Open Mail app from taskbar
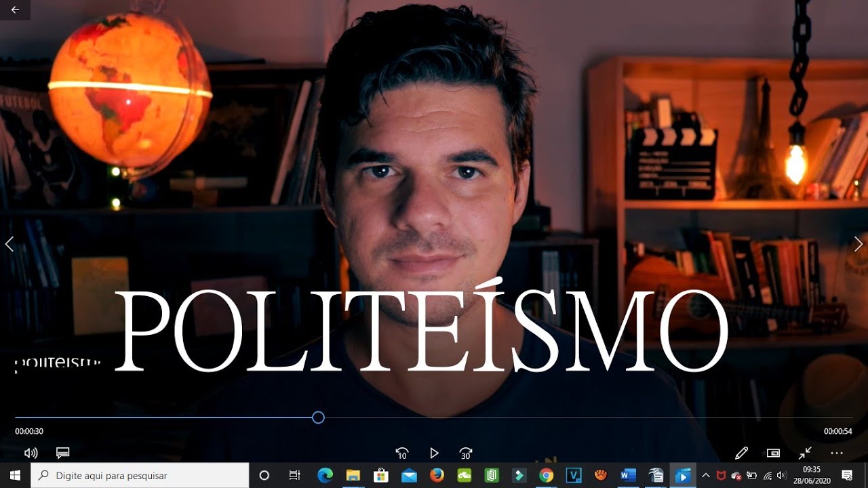The image size is (868, 488). point(409,475)
